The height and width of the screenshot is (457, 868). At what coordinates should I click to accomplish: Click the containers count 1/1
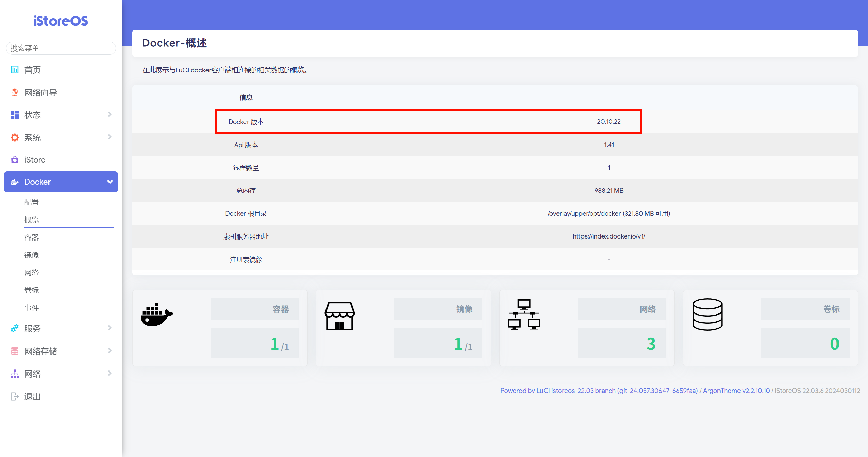coord(280,344)
